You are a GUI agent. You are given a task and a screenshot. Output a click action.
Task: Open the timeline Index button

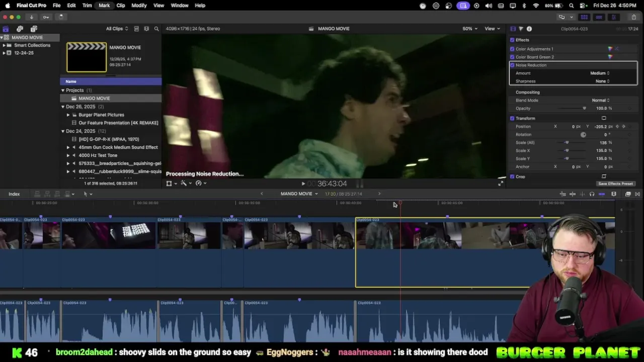tap(14, 194)
